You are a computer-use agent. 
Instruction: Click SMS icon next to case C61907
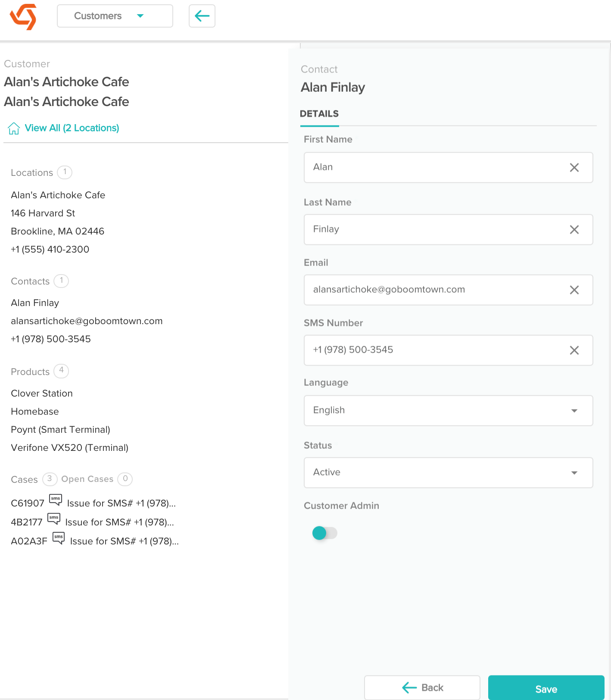coord(56,500)
